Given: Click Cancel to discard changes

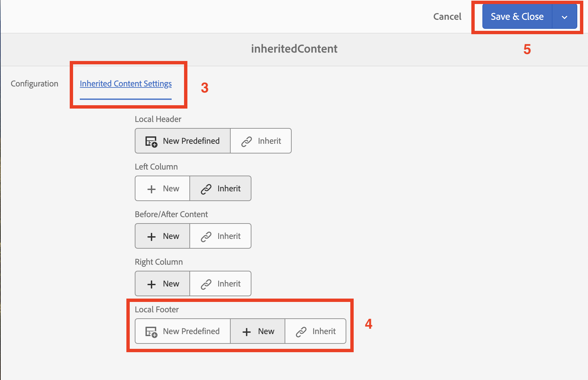Looking at the screenshot, I should (x=447, y=16).
